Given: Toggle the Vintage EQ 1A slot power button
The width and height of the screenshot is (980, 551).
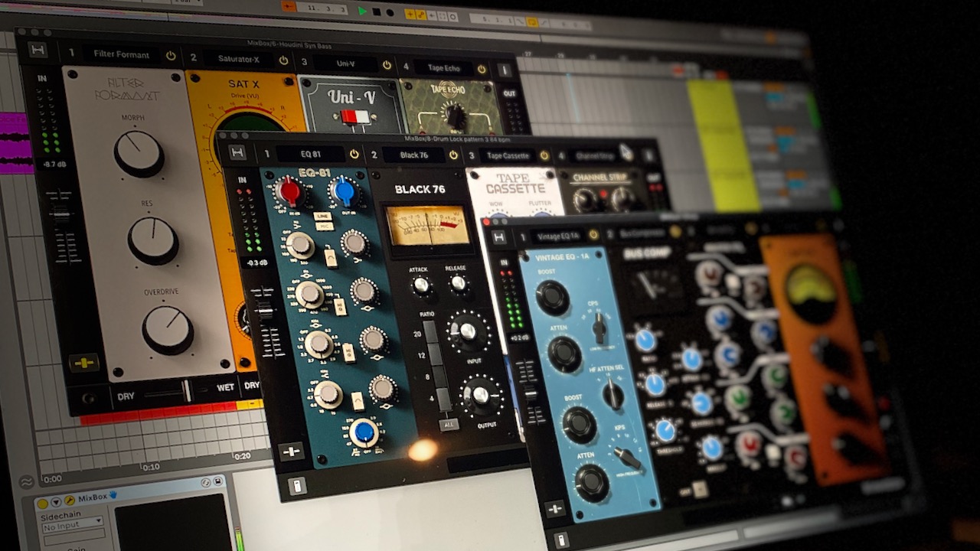Looking at the screenshot, I should coord(592,235).
